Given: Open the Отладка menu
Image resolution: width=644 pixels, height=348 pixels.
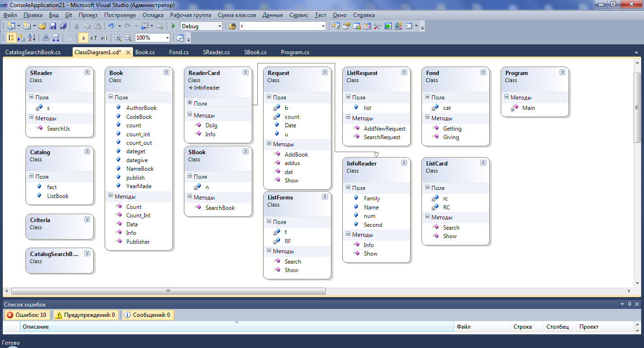Looking at the screenshot, I should pyautogui.click(x=153, y=15).
